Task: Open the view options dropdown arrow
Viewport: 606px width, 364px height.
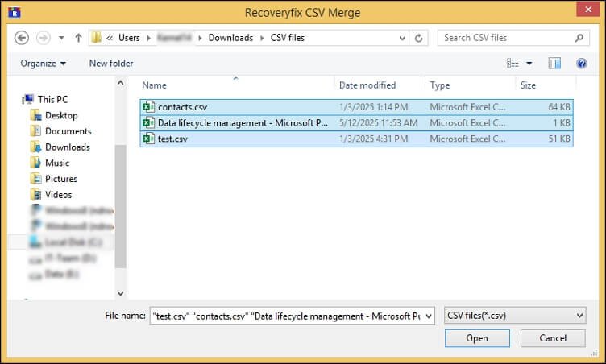Action: [529, 64]
